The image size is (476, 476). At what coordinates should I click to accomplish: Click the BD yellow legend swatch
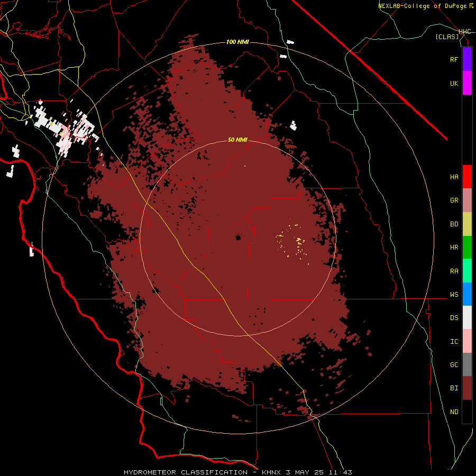(467, 224)
